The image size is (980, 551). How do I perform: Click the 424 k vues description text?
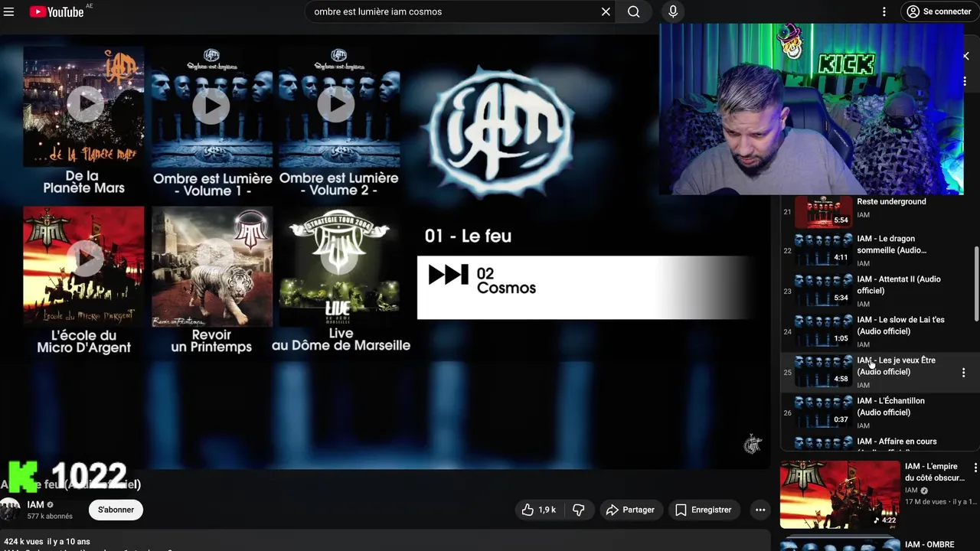pyautogui.click(x=47, y=542)
